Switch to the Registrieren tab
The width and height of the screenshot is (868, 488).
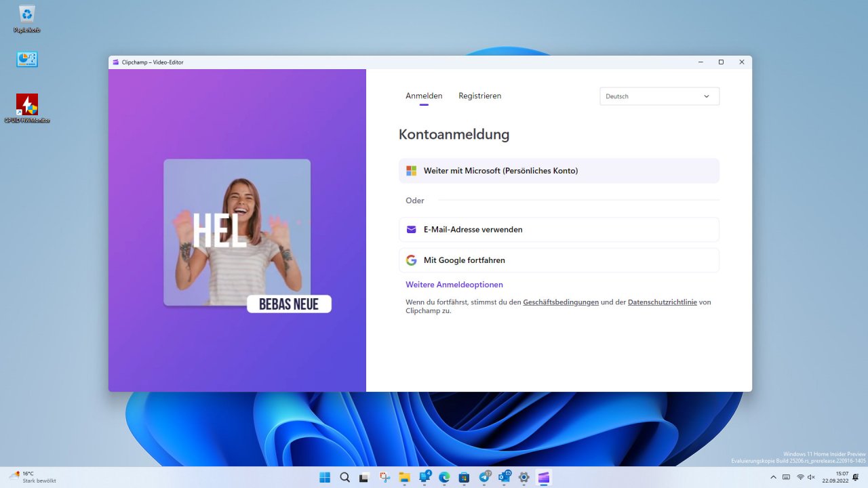coord(480,96)
